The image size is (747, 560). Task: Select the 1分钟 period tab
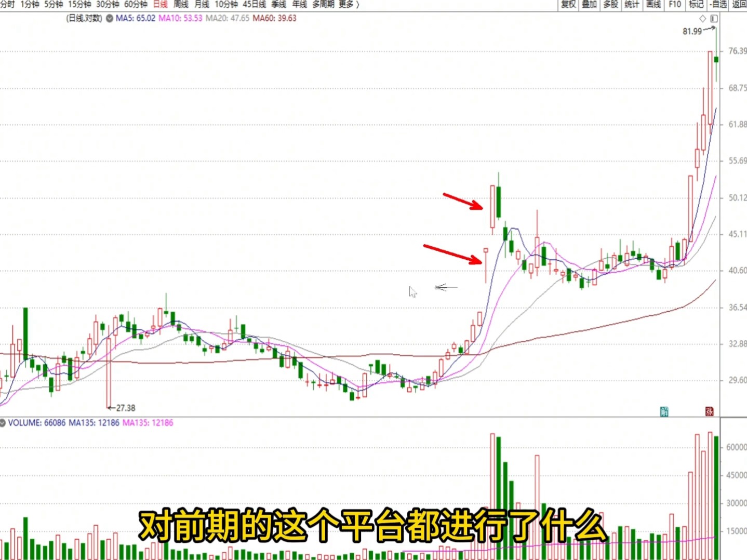pyautogui.click(x=30, y=4)
